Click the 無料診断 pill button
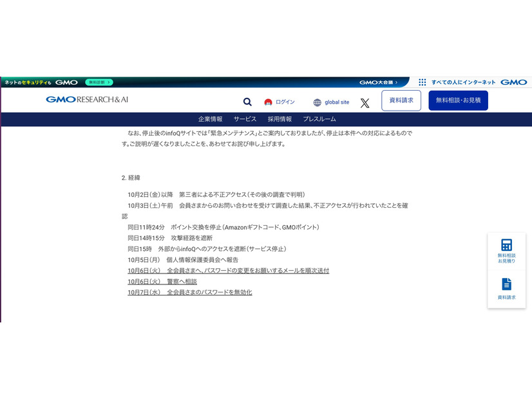 (99, 82)
